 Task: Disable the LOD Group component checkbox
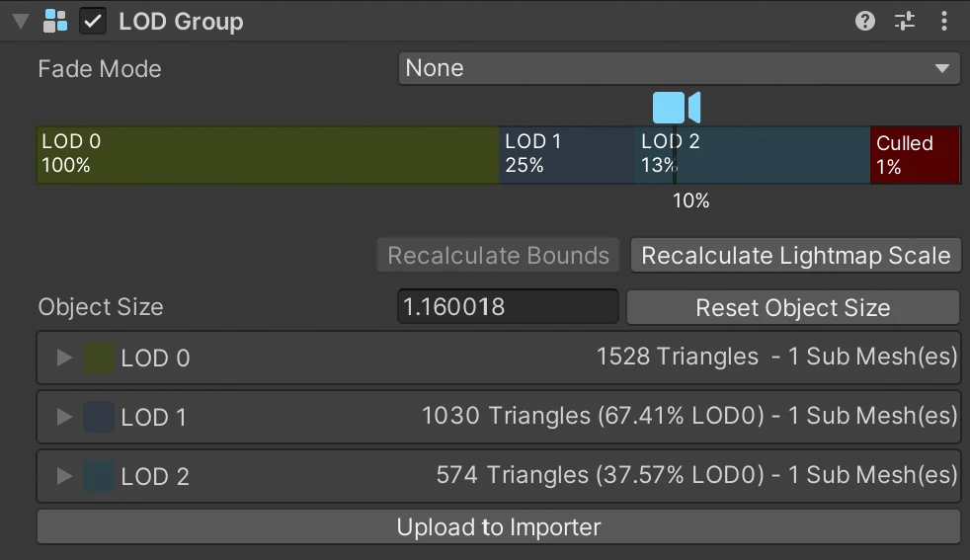click(93, 22)
